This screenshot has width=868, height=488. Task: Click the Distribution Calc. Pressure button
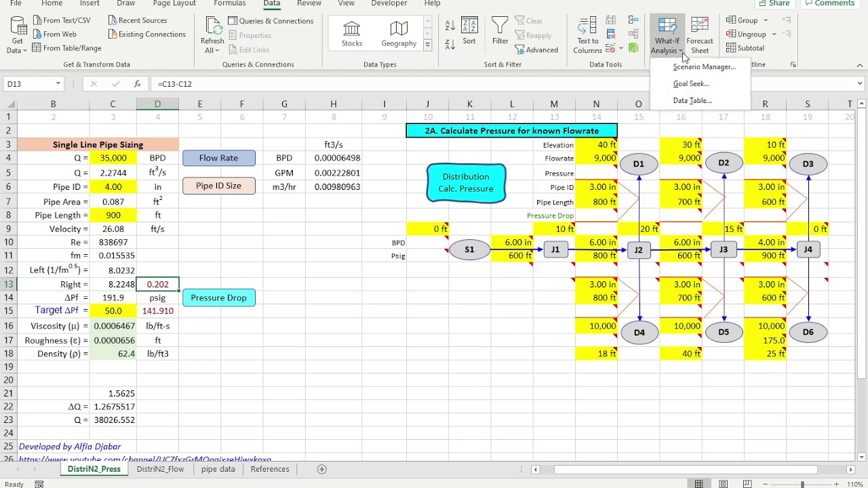click(466, 183)
